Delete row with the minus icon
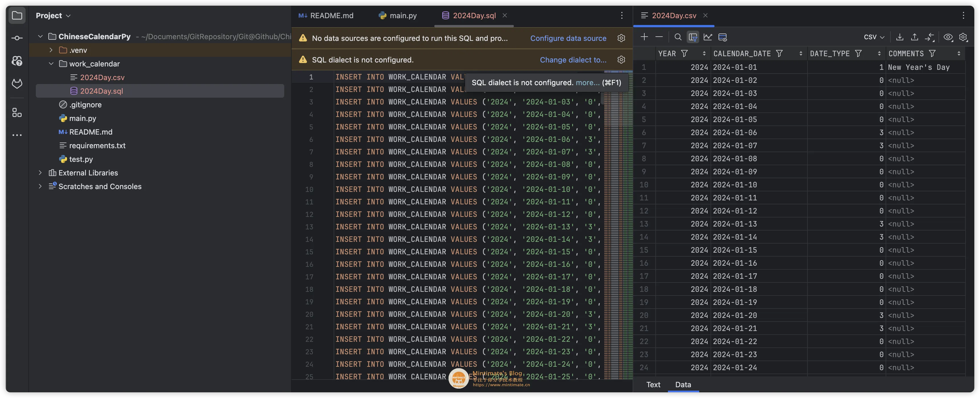980x398 pixels. pyautogui.click(x=659, y=37)
